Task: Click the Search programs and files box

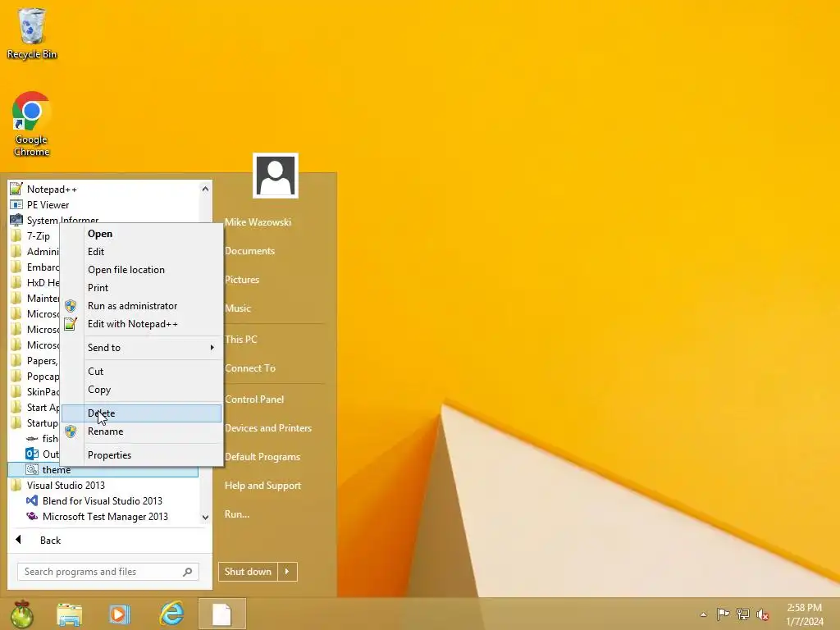Action: [107, 572]
